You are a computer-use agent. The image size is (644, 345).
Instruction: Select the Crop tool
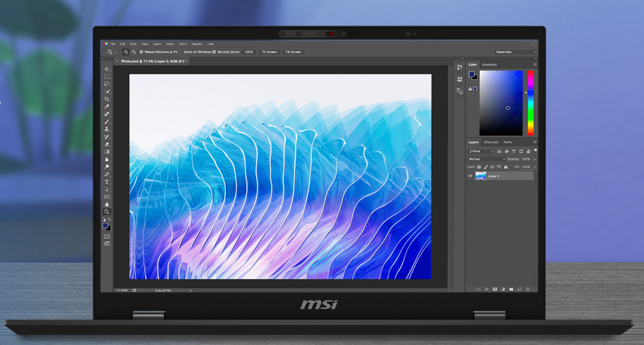[x=107, y=99]
